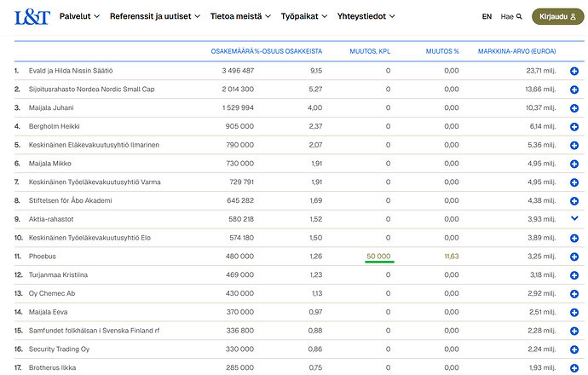The width and height of the screenshot is (588, 375).
Task: Click Stiftelsen för Åbo Akademi name
Action: click(x=70, y=200)
